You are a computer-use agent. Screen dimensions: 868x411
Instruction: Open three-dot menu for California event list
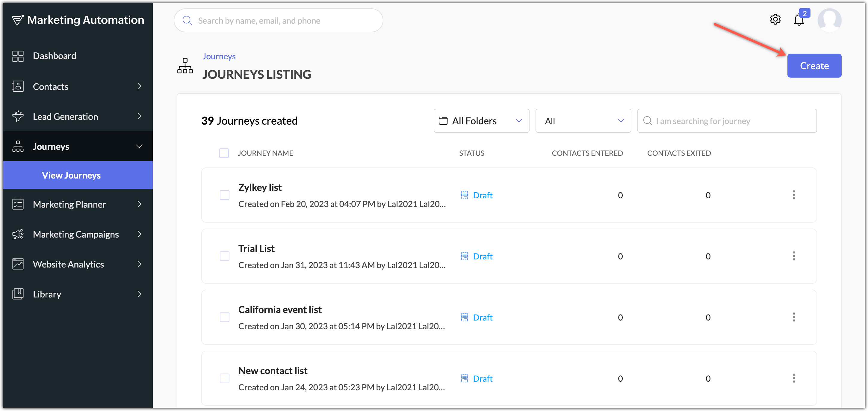[793, 317]
